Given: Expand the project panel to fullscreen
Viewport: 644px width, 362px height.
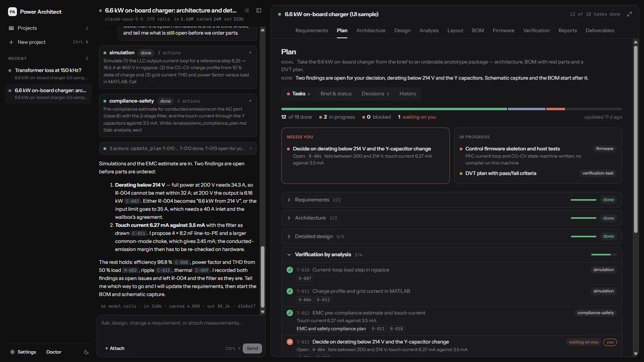Looking at the screenshot, I should [x=630, y=14].
